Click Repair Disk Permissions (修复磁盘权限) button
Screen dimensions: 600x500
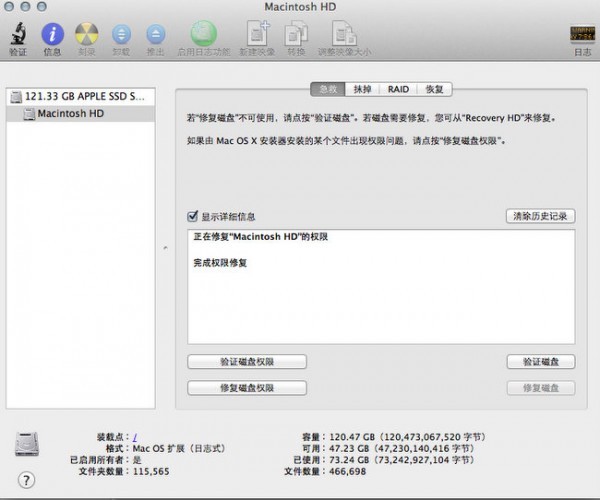click(247, 388)
